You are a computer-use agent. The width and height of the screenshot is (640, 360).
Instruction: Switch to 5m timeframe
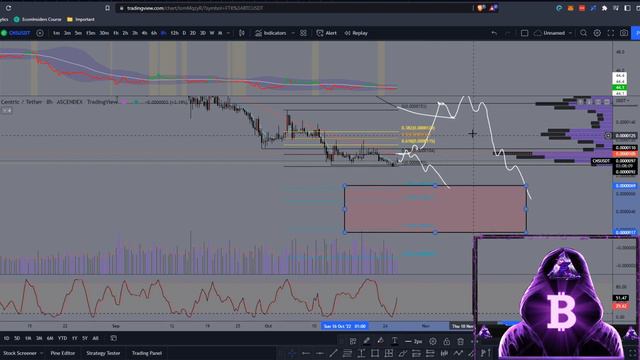tap(78, 33)
